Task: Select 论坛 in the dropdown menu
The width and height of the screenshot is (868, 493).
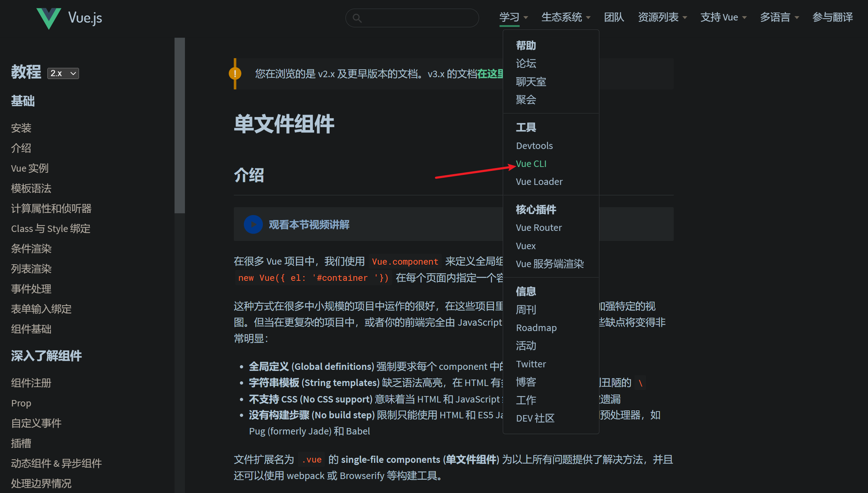Action: (526, 64)
